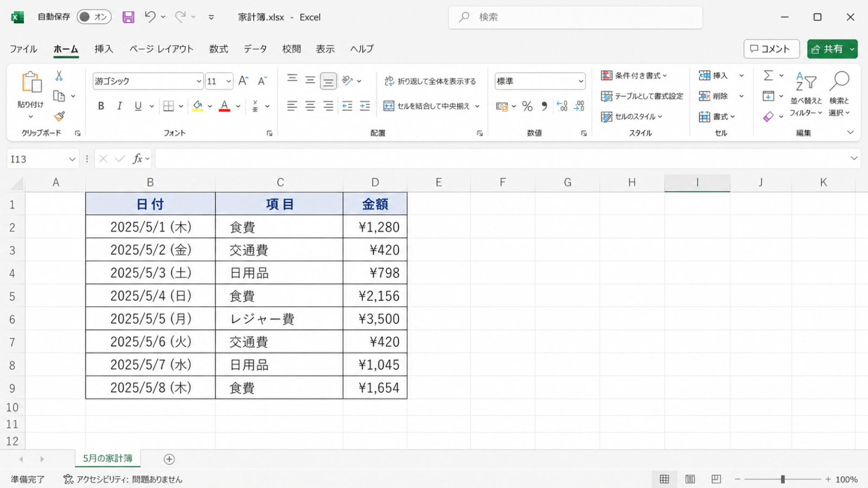Collapse the ribbon chevron
868x488 pixels.
(850, 132)
